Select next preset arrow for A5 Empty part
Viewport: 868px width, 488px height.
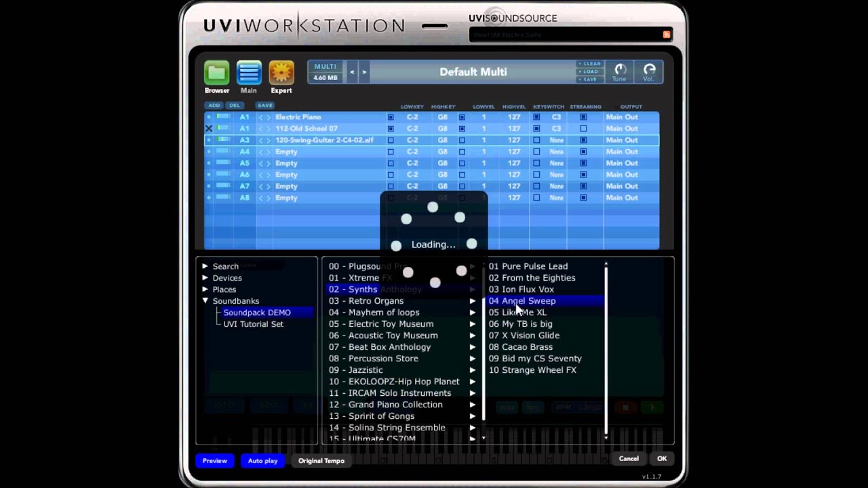click(268, 163)
